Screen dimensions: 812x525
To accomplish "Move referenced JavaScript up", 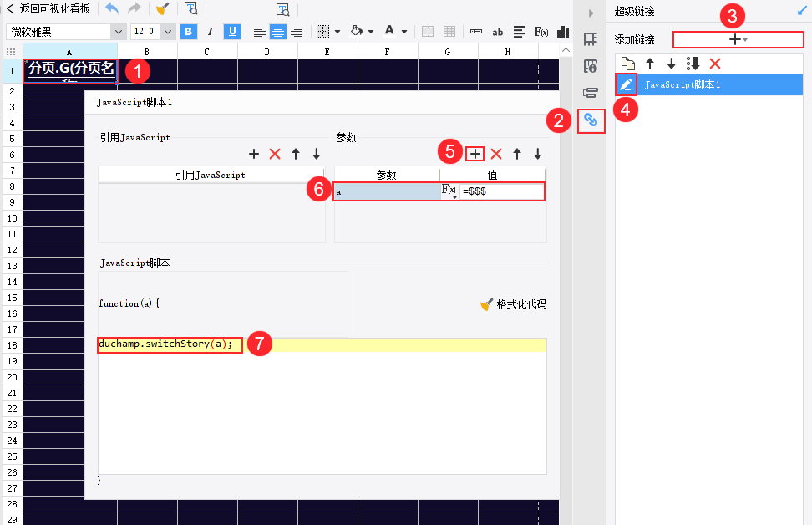I will [x=296, y=154].
